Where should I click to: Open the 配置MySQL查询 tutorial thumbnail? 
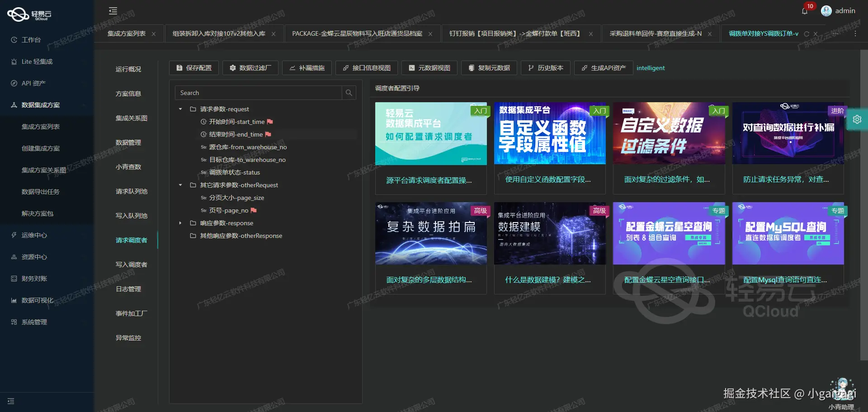tap(788, 233)
